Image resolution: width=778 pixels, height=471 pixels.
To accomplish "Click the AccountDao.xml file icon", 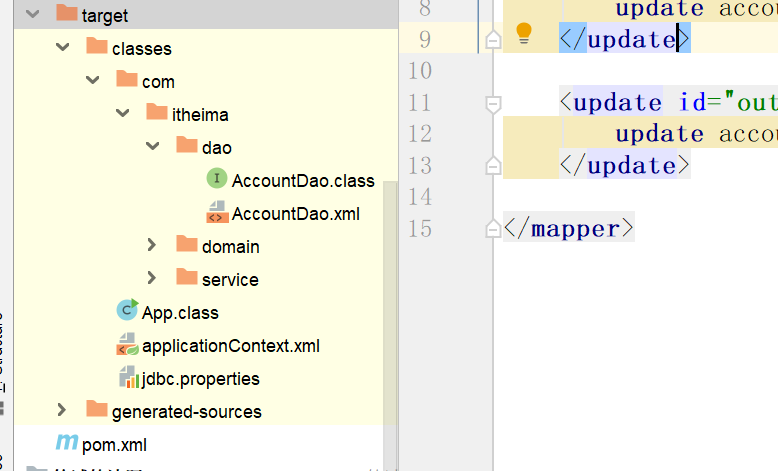I will point(217,213).
